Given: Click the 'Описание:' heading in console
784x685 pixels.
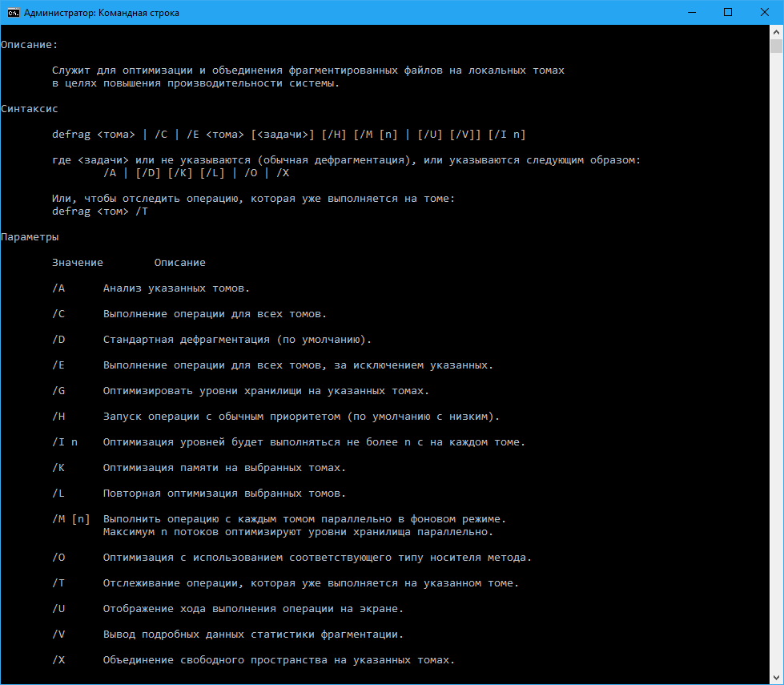Looking at the screenshot, I should tap(30, 45).
